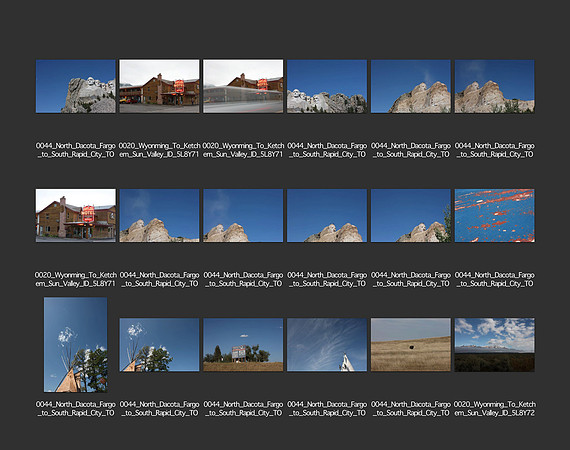
Task: Click the caption under the vertical tipi thumbnail
Action: pos(76,409)
